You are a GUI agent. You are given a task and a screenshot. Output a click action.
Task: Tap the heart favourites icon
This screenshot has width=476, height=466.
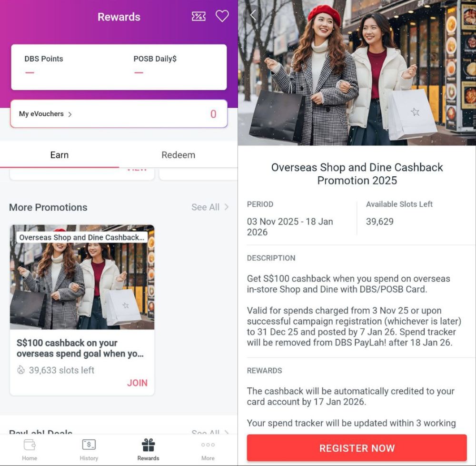222,16
